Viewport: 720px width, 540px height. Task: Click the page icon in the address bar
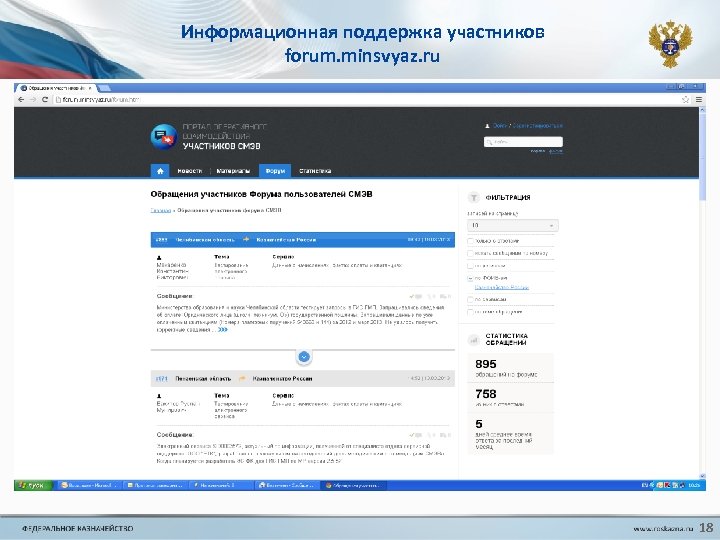[58, 99]
